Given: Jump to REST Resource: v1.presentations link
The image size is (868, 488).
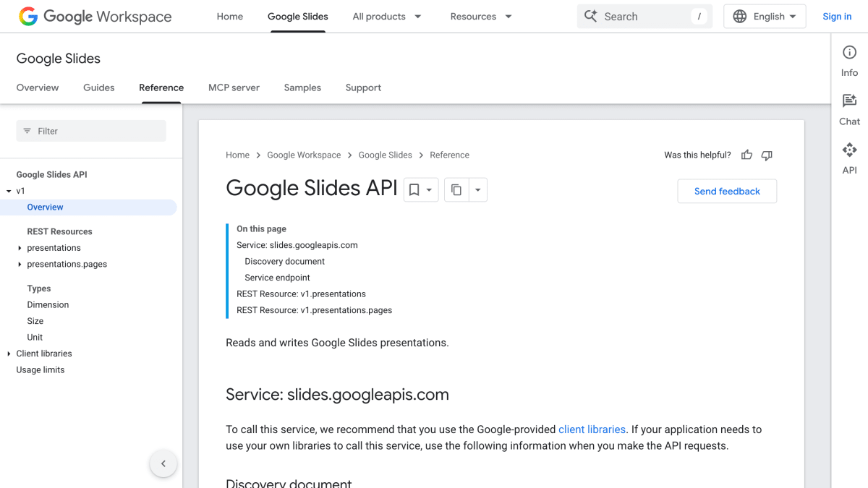Looking at the screenshot, I should click(x=301, y=294).
